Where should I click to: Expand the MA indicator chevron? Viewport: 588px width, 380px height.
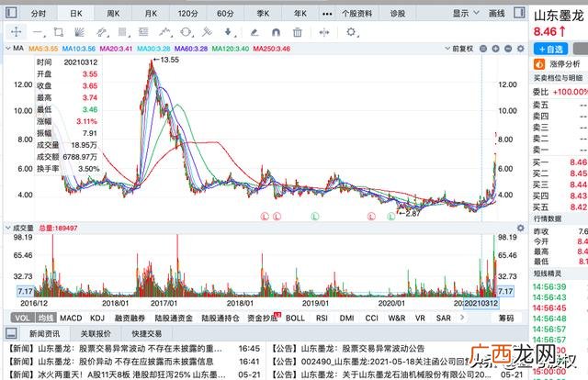(7, 49)
